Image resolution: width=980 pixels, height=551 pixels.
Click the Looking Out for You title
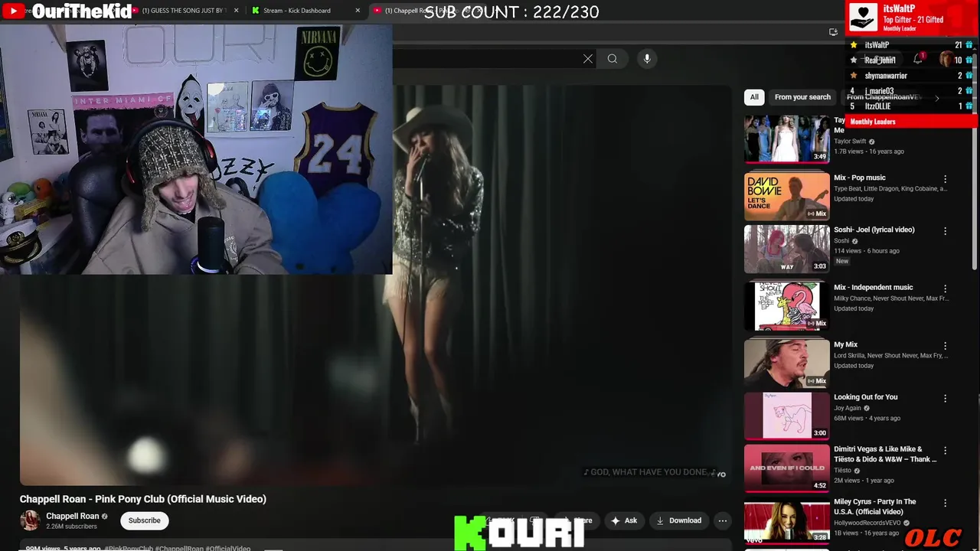[x=866, y=397]
